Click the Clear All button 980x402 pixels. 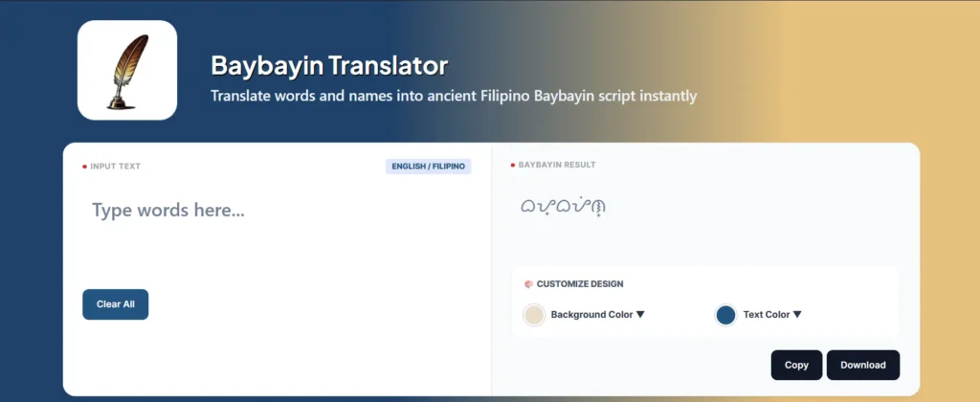tap(116, 304)
